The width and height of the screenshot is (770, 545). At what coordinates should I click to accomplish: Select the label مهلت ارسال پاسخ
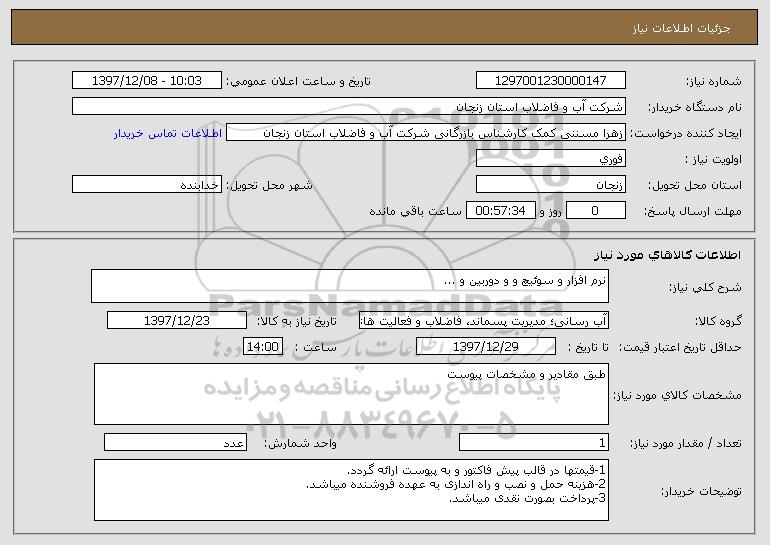(x=692, y=212)
